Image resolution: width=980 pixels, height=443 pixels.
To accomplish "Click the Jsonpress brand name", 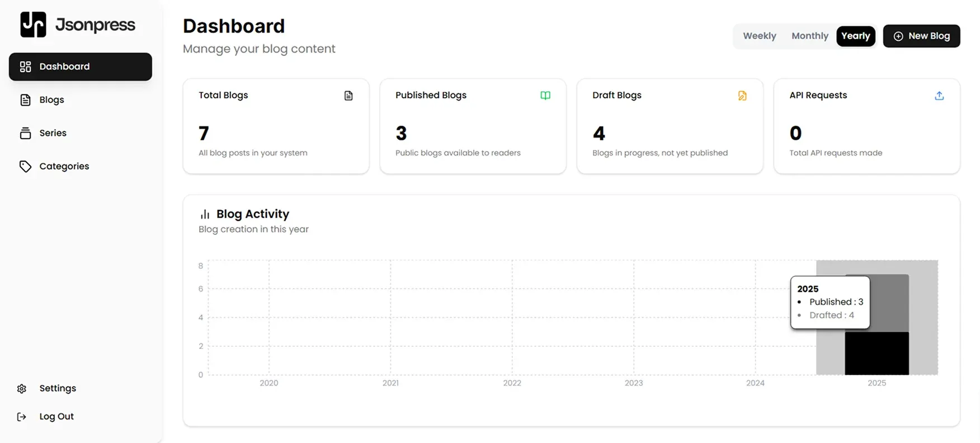I will (x=95, y=25).
